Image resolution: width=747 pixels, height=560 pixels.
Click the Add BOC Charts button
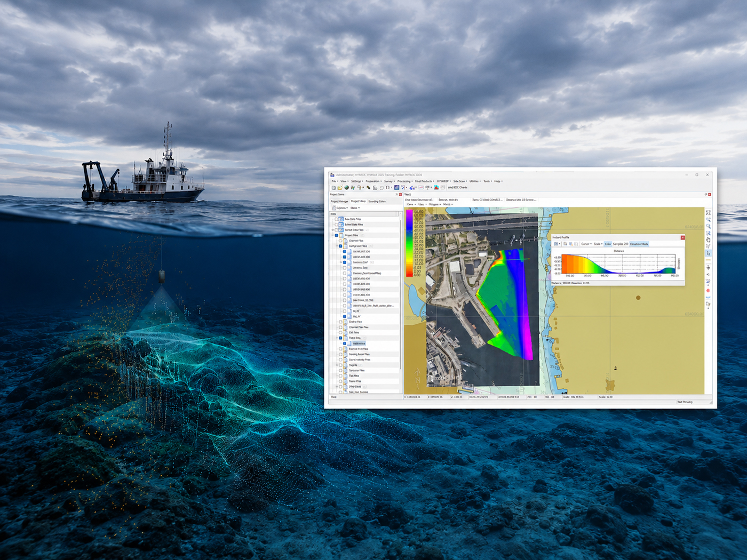[x=457, y=188]
